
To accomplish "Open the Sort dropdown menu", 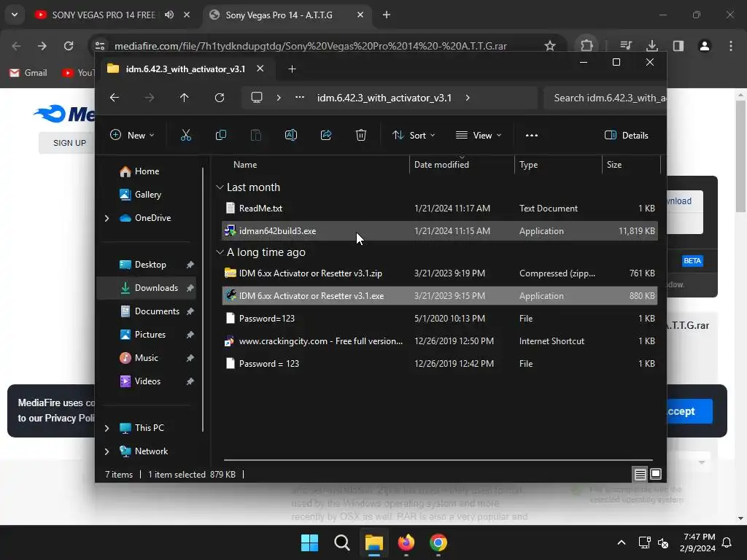I will (414, 135).
